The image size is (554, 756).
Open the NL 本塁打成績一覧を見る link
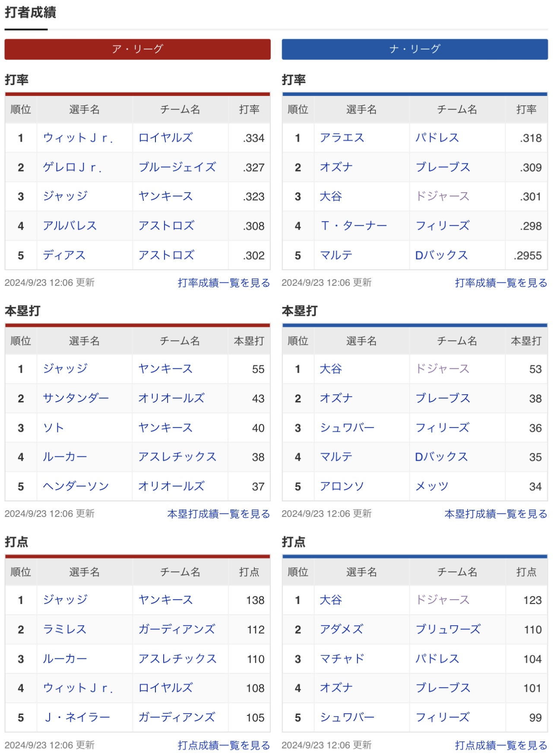click(496, 514)
